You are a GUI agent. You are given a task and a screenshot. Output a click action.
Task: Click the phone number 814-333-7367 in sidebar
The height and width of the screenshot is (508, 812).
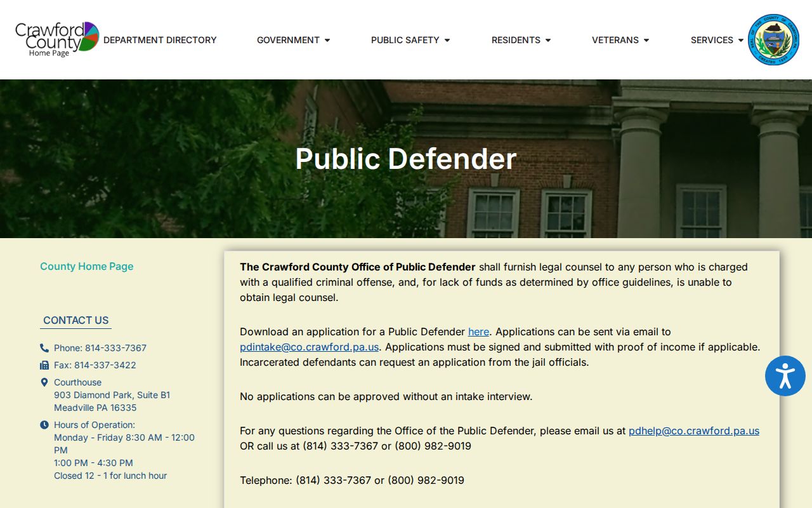click(x=100, y=348)
